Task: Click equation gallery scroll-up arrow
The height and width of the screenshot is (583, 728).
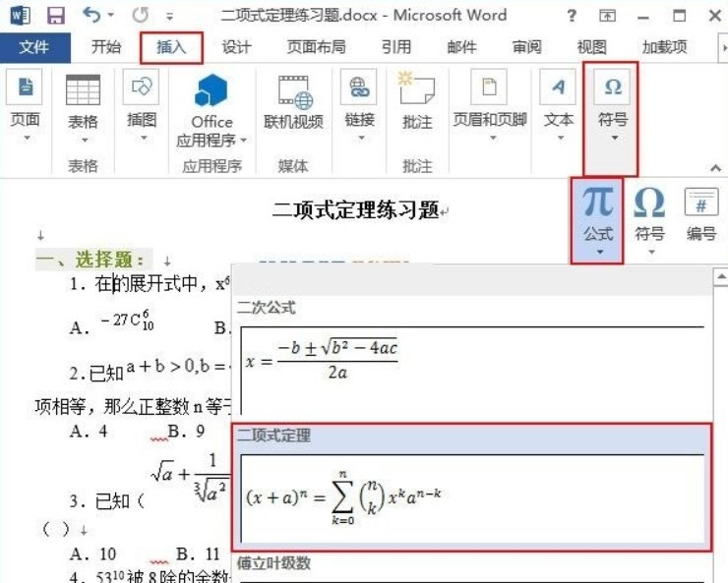Action: click(x=720, y=277)
